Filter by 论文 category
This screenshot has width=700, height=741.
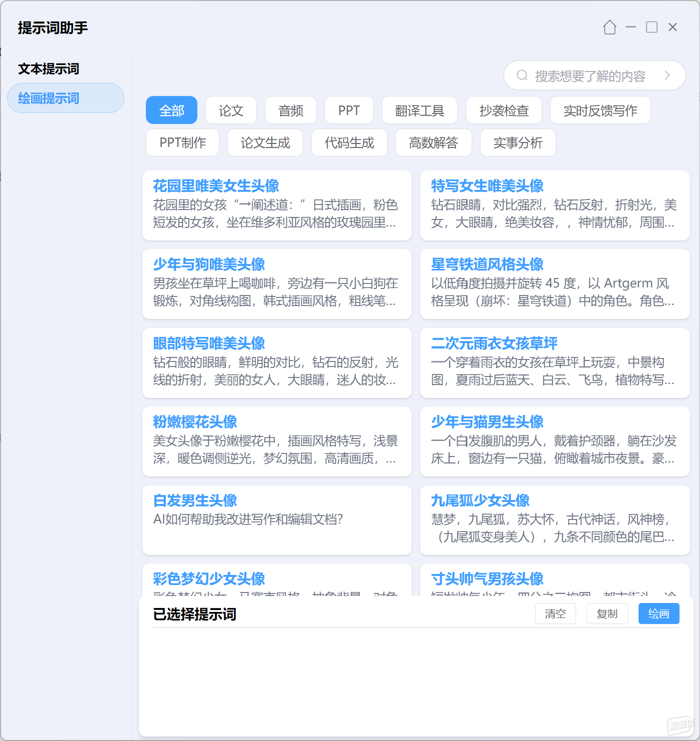pyautogui.click(x=231, y=110)
